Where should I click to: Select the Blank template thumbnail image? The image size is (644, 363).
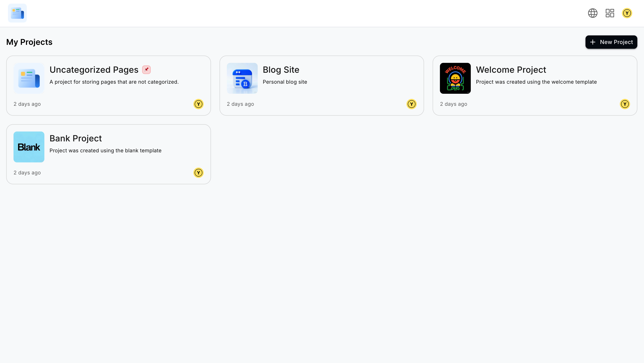[x=29, y=147]
